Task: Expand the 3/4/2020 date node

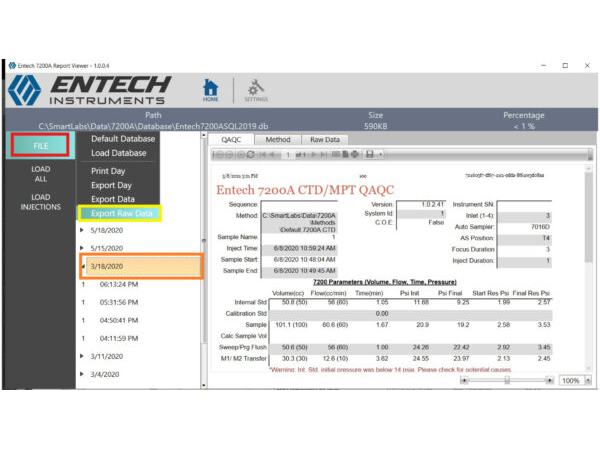Action: (x=82, y=374)
